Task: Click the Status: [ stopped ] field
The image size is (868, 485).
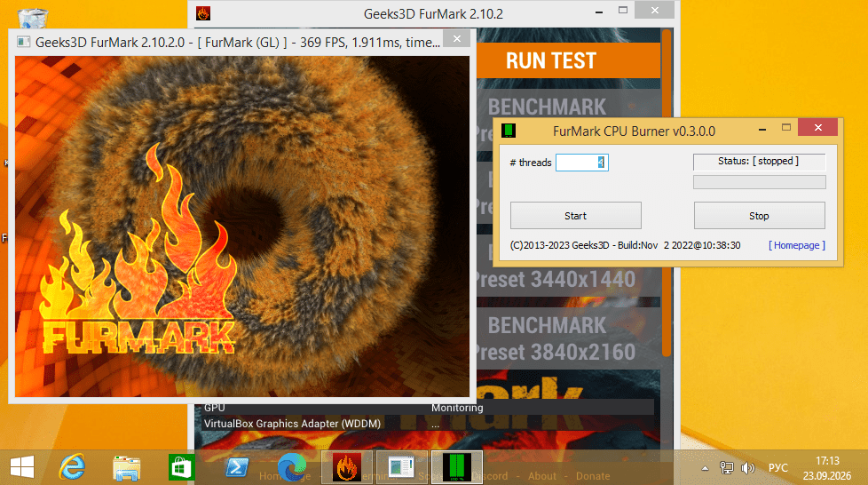Action: coord(759,162)
